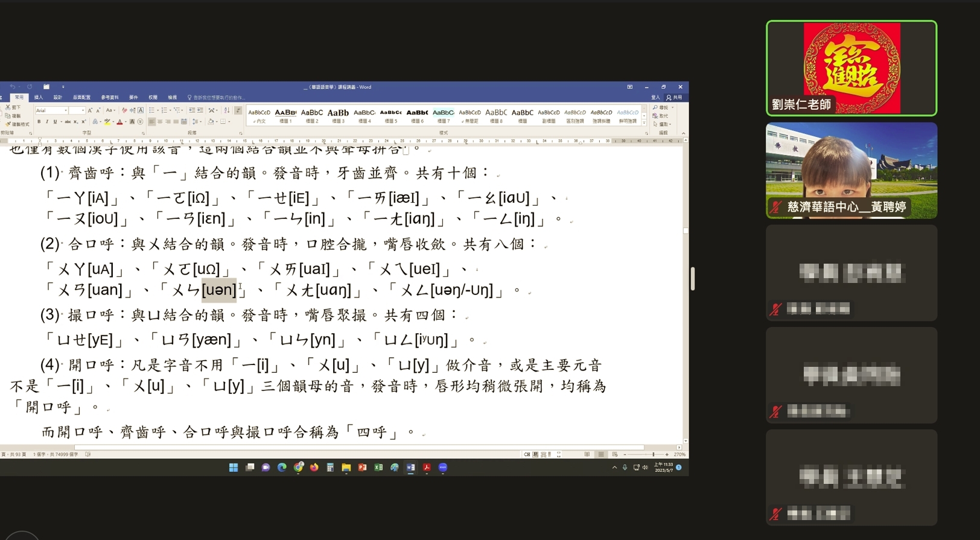Image resolution: width=980 pixels, height=540 pixels.
Task: Open the Arial font name dropdown
Action: [66, 110]
